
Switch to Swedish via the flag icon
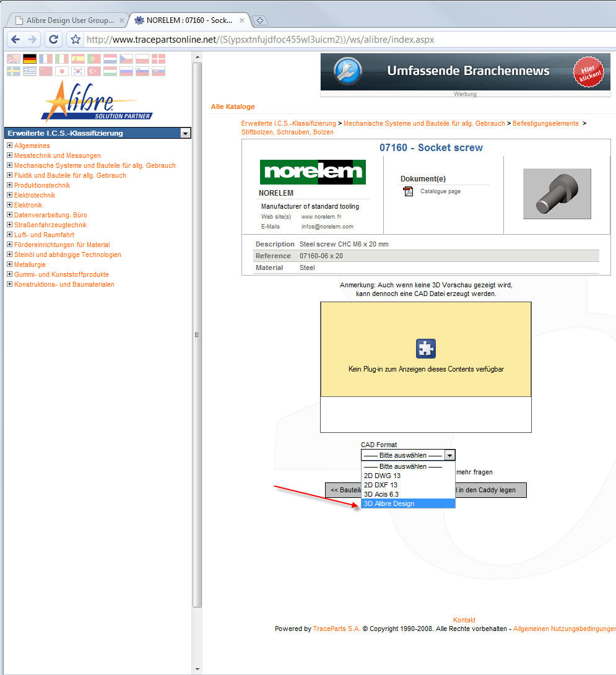pyautogui.click(x=14, y=71)
